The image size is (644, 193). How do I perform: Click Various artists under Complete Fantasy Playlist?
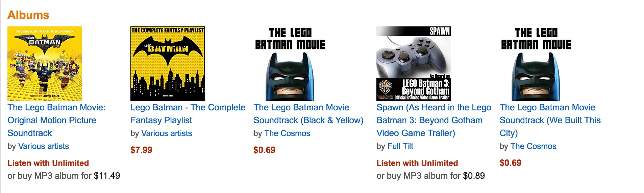tap(167, 133)
